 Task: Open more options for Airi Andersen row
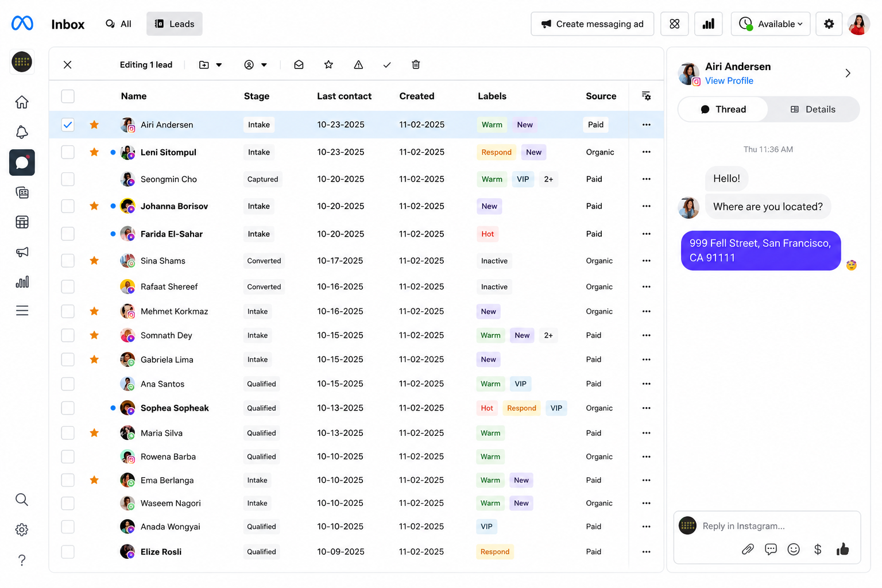646,125
